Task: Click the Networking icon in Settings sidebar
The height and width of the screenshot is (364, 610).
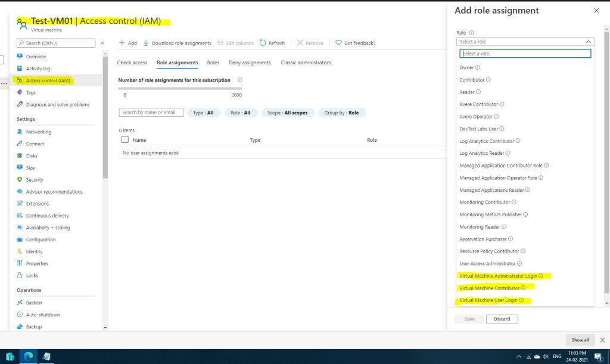Action: tap(20, 132)
